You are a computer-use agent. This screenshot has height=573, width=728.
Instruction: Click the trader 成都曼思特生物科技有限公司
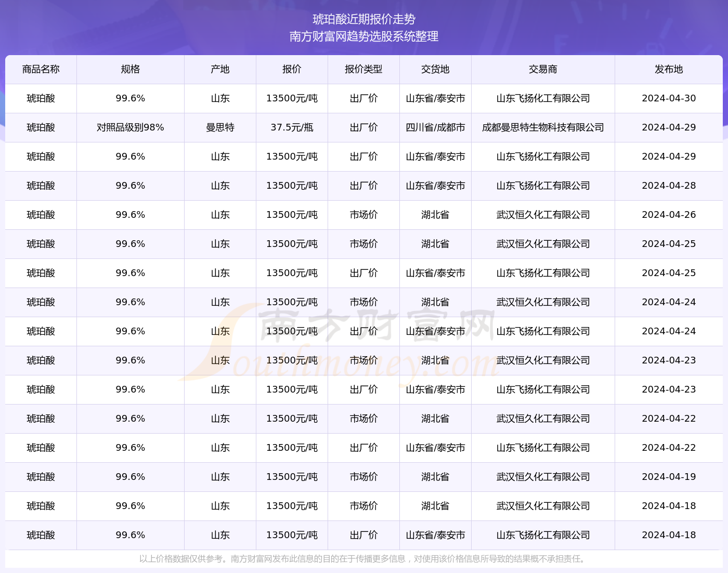click(543, 127)
